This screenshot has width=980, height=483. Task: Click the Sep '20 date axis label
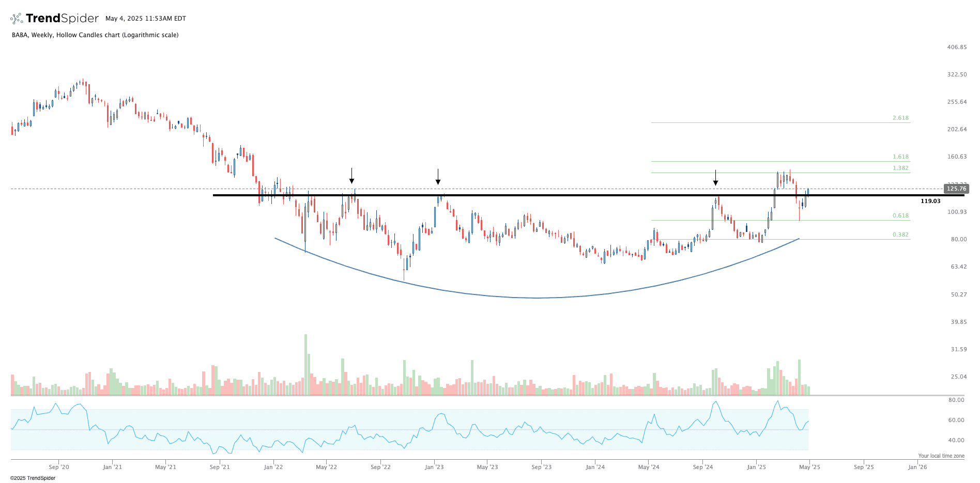58,467
